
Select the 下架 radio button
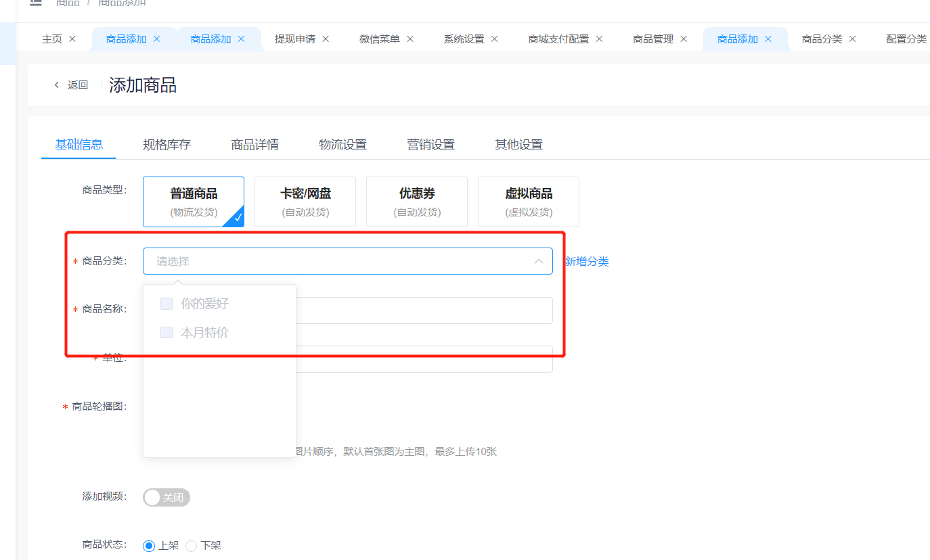[192, 546]
